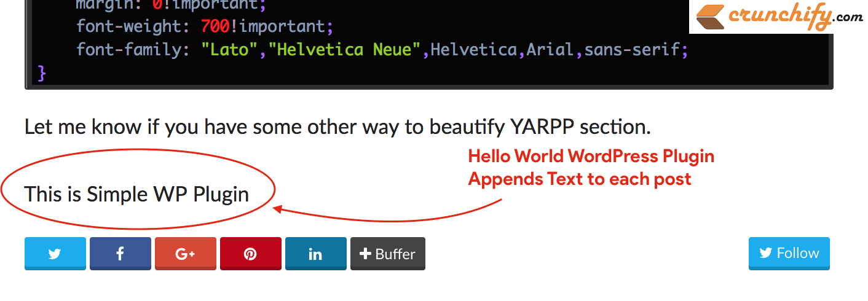This screenshot has width=868, height=301.
Task: Click the "This is Simple WP Plugin" text
Action: pos(136,194)
